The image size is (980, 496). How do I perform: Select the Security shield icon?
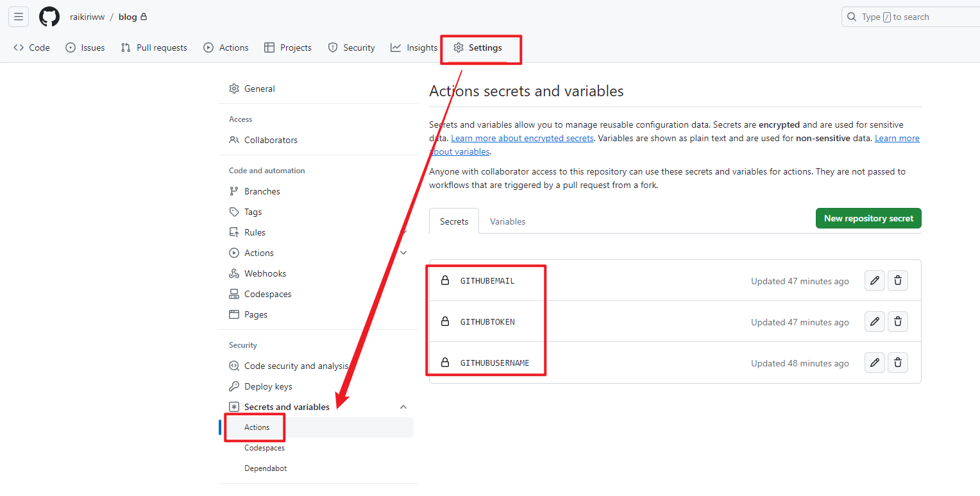coord(333,47)
